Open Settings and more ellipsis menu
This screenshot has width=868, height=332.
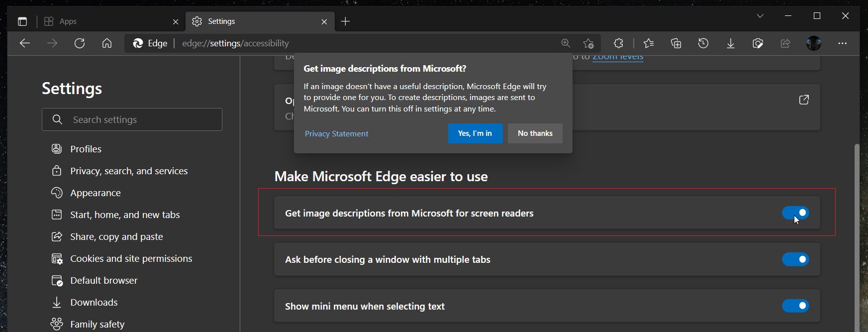842,43
